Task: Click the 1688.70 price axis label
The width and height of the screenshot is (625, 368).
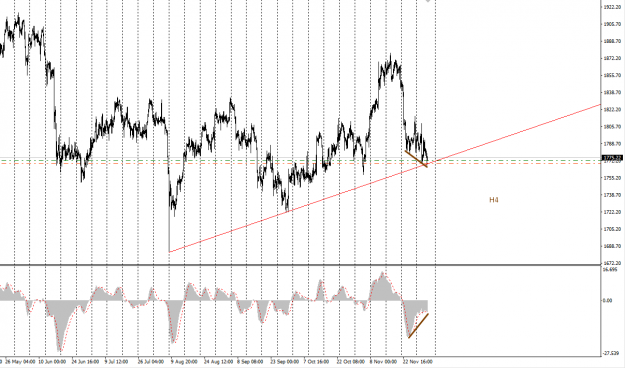Action: click(x=613, y=246)
